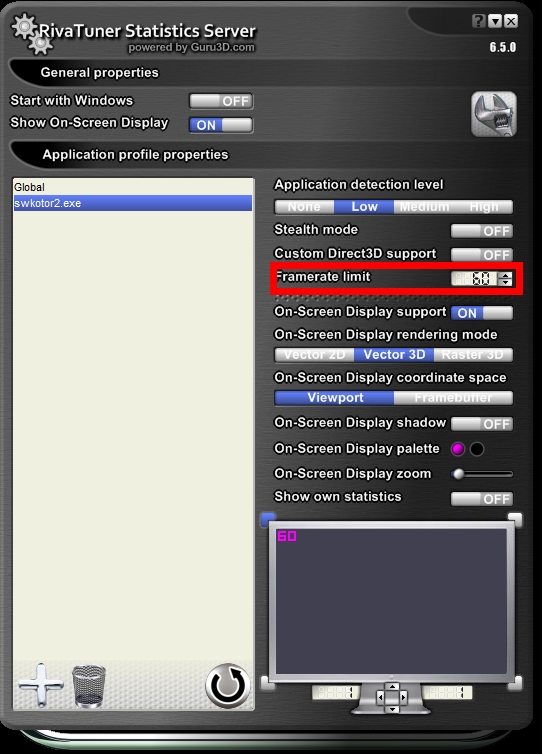This screenshot has height=754, width=542.
Task: Select top-left OSD corner anchor
Action: point(267,520)
